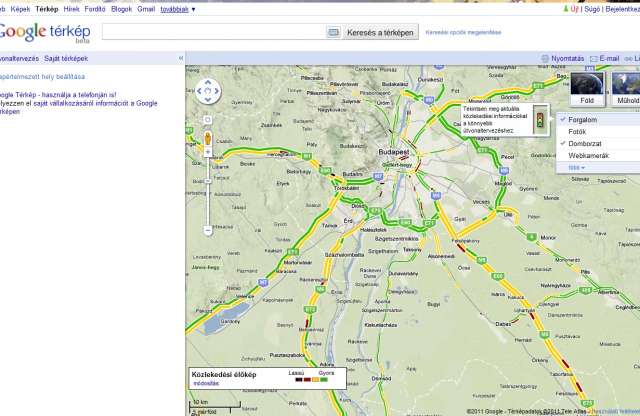Pan the map right with the arrow
The image size is (640, 416).
(x=216, y=91)
